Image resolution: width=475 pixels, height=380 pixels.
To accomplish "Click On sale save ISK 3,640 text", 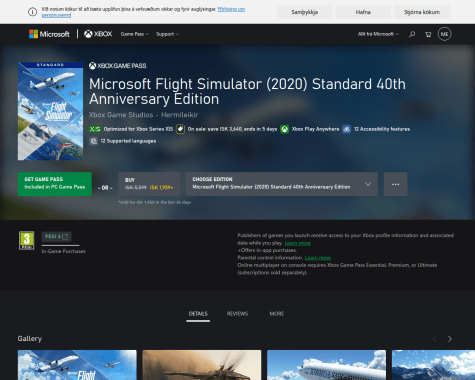I will (232, 129).
